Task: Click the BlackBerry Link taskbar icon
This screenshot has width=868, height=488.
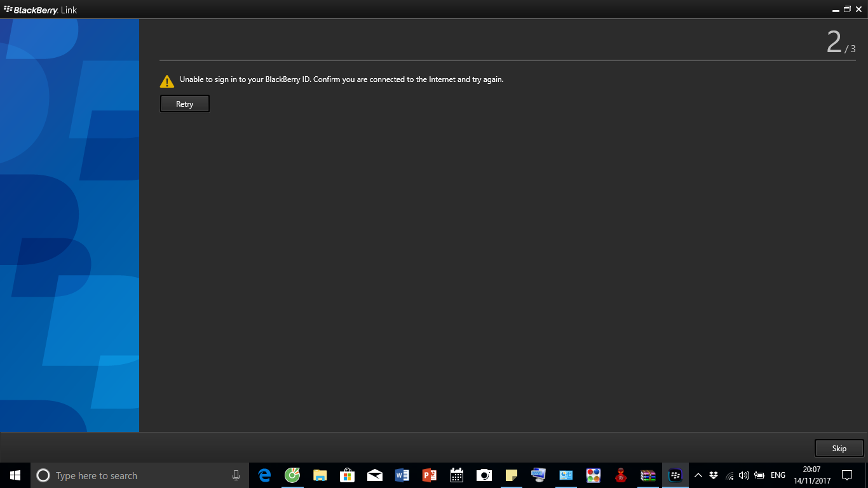Action: click(675, 475)
